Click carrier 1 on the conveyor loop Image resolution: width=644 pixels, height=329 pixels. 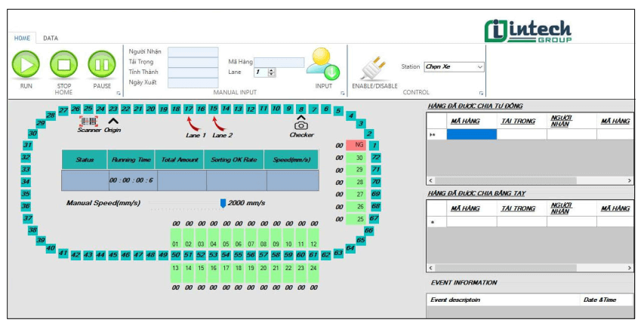coord(374,146)
